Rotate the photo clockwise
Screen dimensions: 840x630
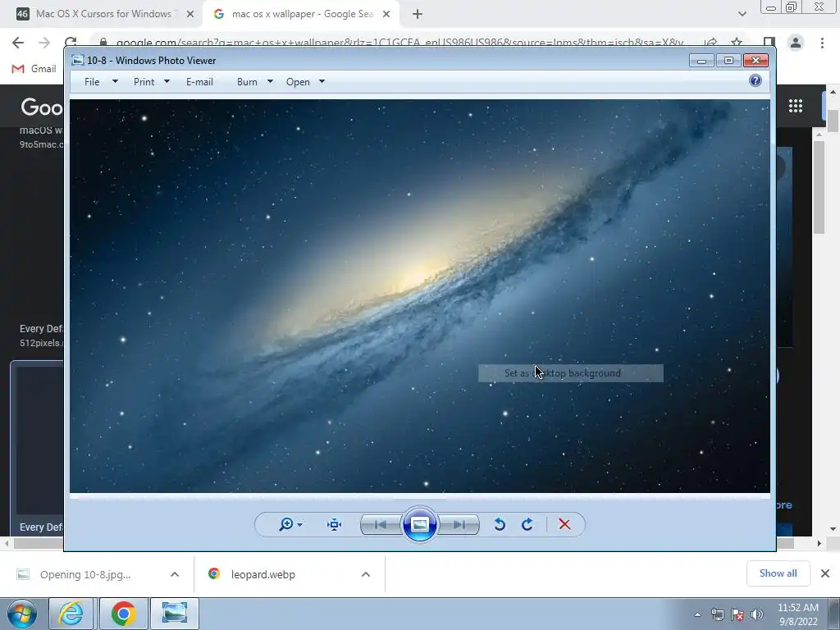527,524
